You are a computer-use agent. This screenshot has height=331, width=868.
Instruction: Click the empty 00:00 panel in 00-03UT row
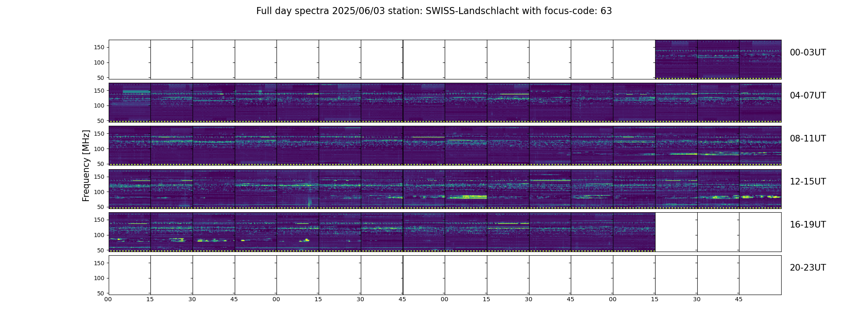pyautogui.click(x=130, y=60)
